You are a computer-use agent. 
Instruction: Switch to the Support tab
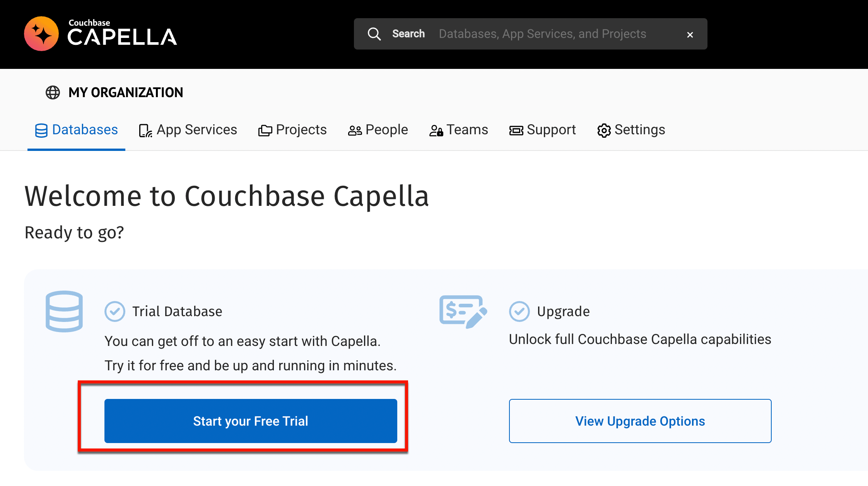tap(542, 130)
